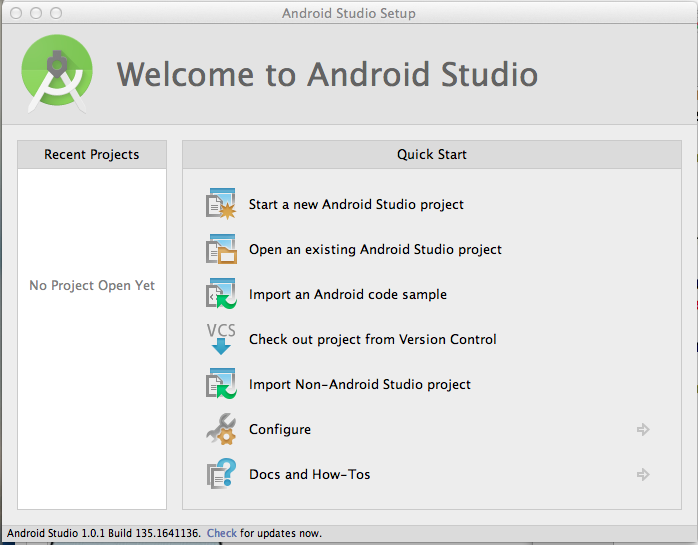Minimize the Android Studio Setup window
The image size is (698, 545).
pyautogui.click(x=36, y=13)
